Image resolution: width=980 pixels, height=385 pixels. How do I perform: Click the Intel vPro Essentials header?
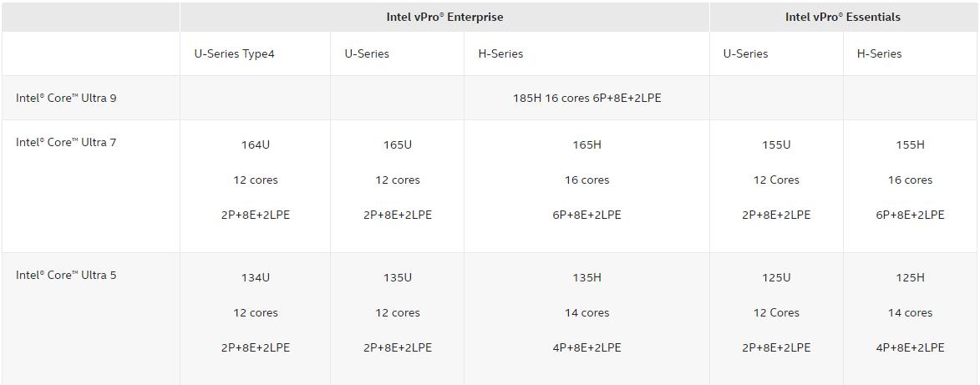[842, 17]
